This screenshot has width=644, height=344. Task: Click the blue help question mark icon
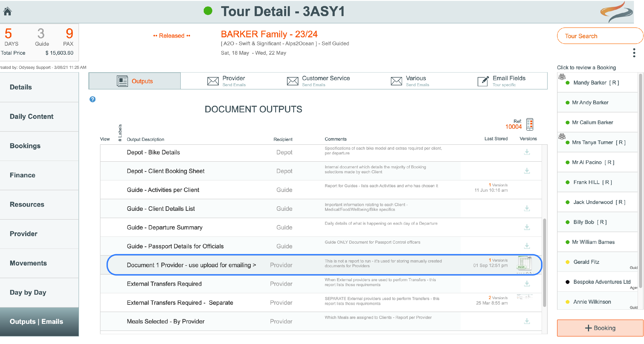[x=93, y=99]
